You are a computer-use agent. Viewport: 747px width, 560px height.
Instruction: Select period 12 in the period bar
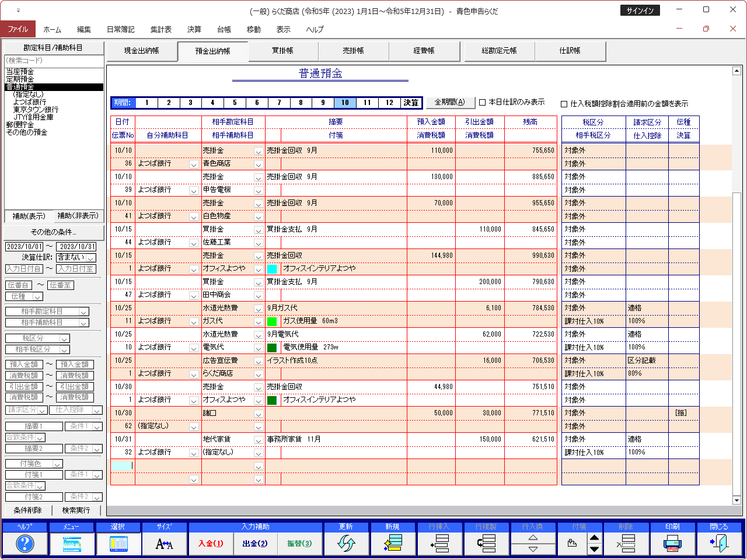[389, 103]
